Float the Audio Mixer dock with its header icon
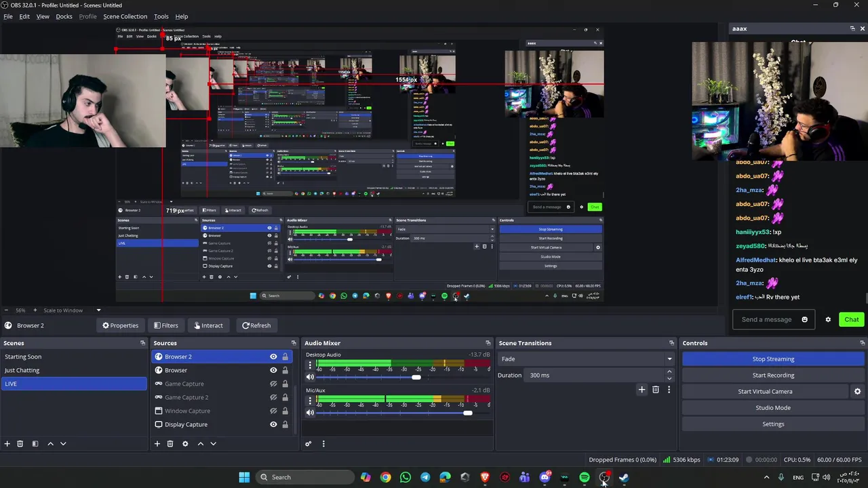This screenshot has height=488, width=868. tap(488, 343)
